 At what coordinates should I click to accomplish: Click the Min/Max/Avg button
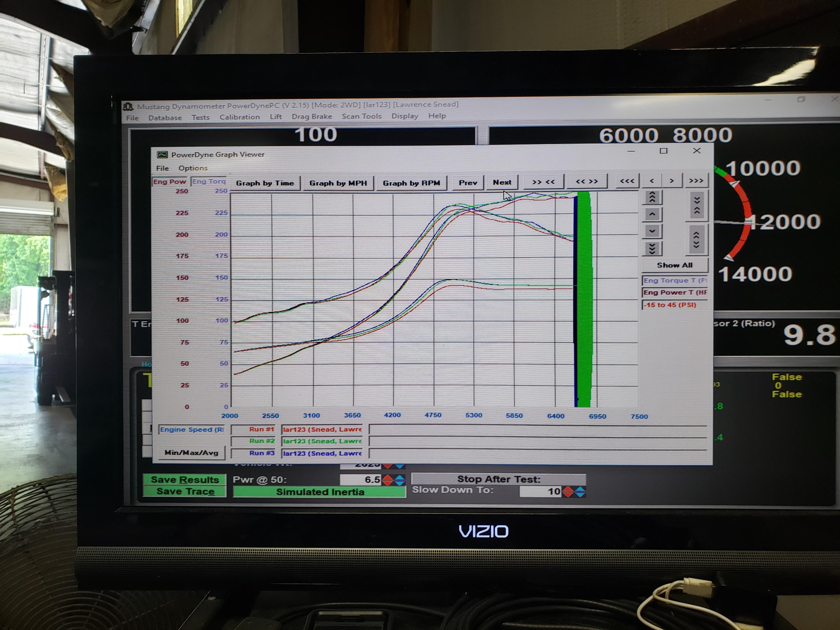tap(191, 453)
